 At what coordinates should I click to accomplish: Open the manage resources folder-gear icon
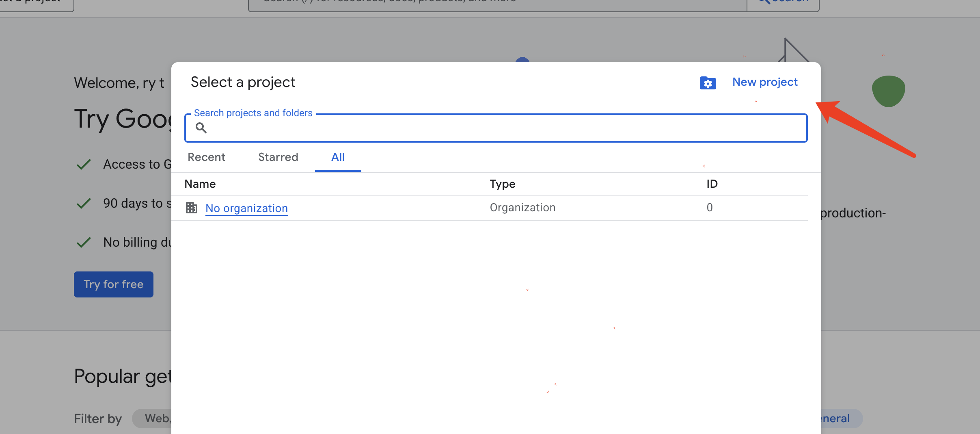(708, 83)
